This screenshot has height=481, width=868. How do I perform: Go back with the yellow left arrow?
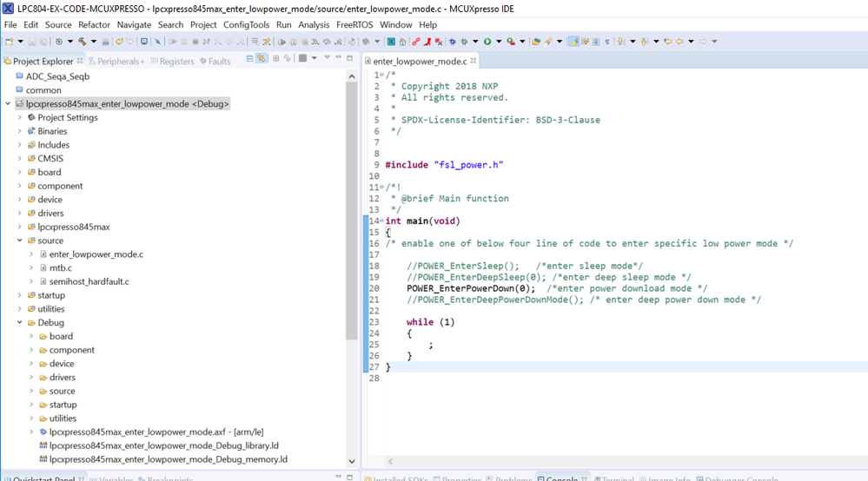click(x=679, y=42)
